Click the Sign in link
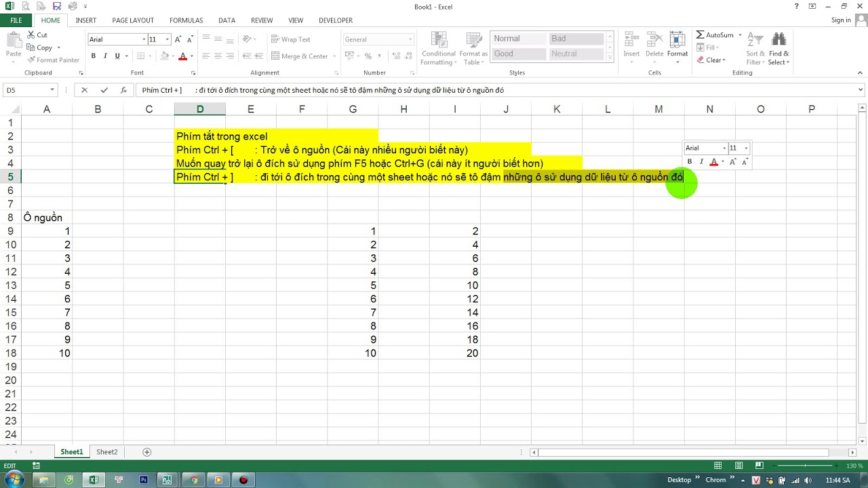 (841, 20)
